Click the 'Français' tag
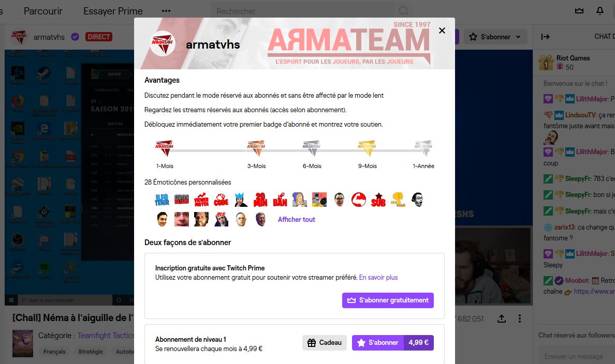This screenshot has height=364, width=615. coord(54,352)
